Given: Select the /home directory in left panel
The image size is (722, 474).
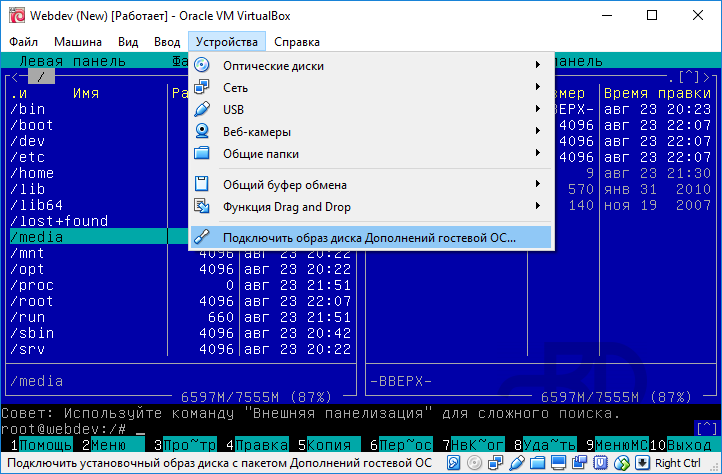Looking at the screenshot, I should [32, 173].
